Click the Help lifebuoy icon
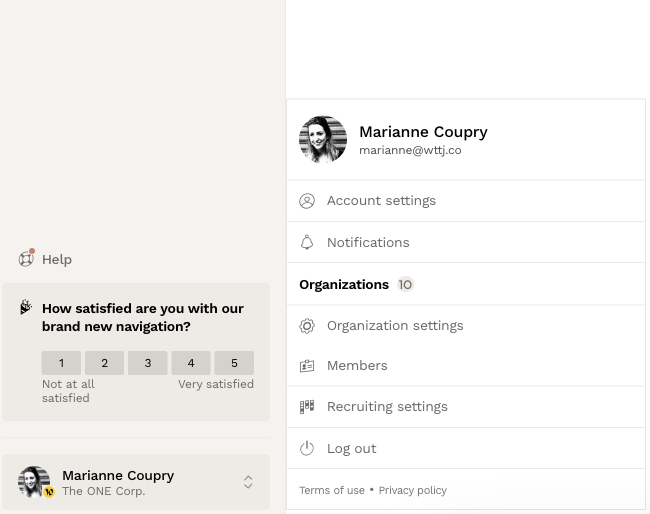The image size is (650, 514). tap(27, 259)
